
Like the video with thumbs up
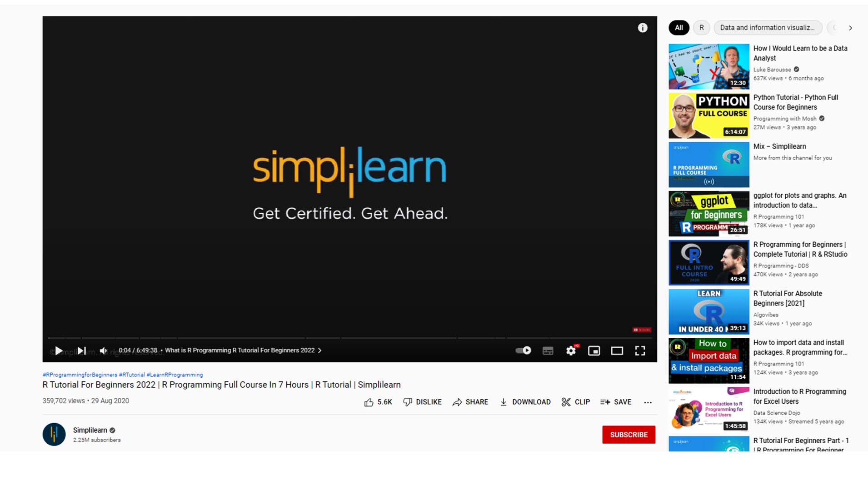369,402
